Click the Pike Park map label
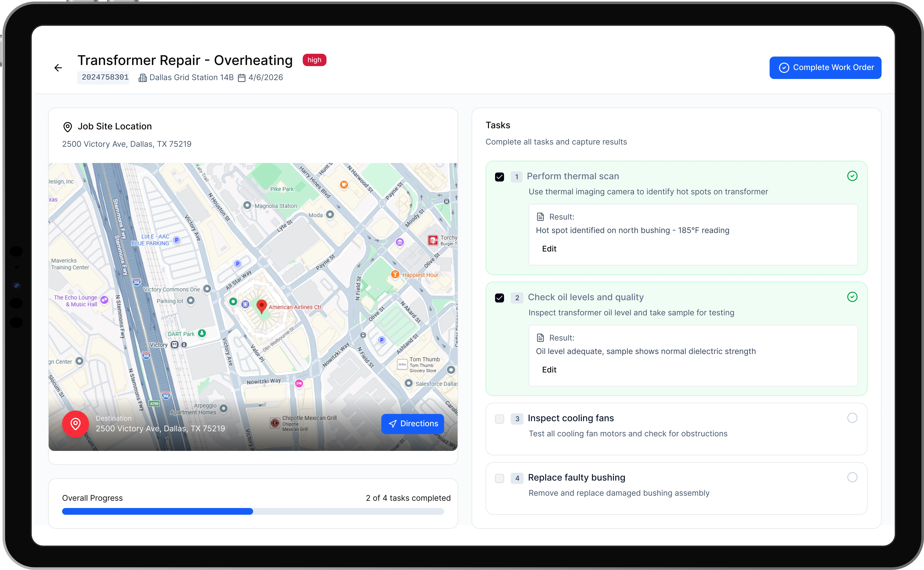 tap(282, 189)
